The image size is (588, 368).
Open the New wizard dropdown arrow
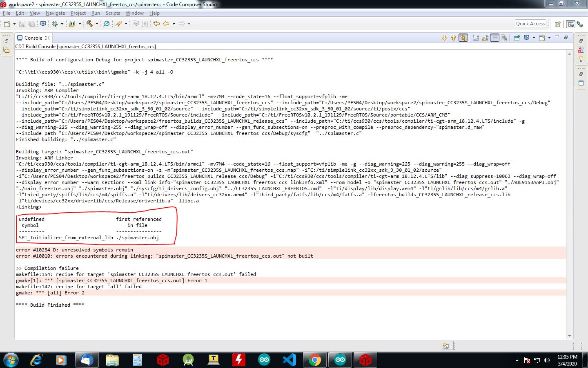coord(14,24)
